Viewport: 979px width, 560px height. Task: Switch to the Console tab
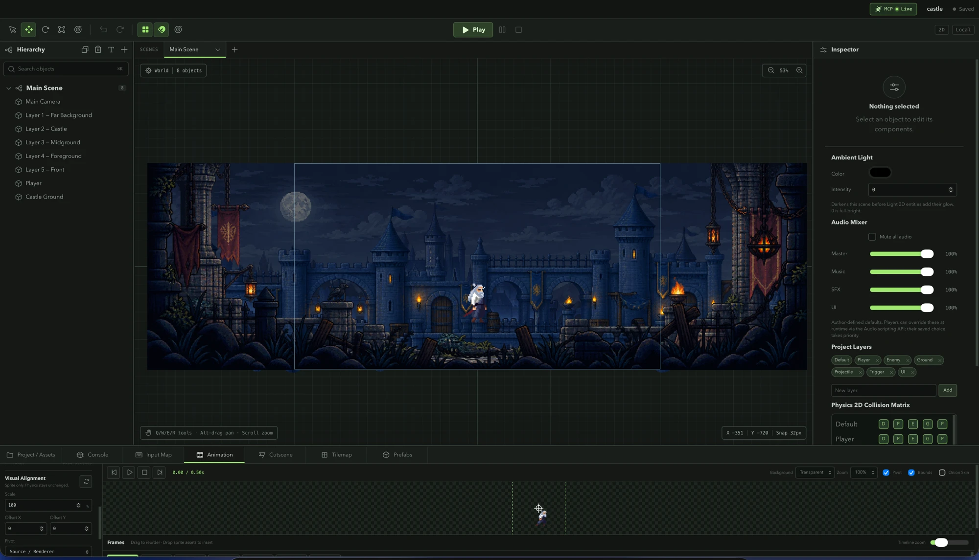93,455
